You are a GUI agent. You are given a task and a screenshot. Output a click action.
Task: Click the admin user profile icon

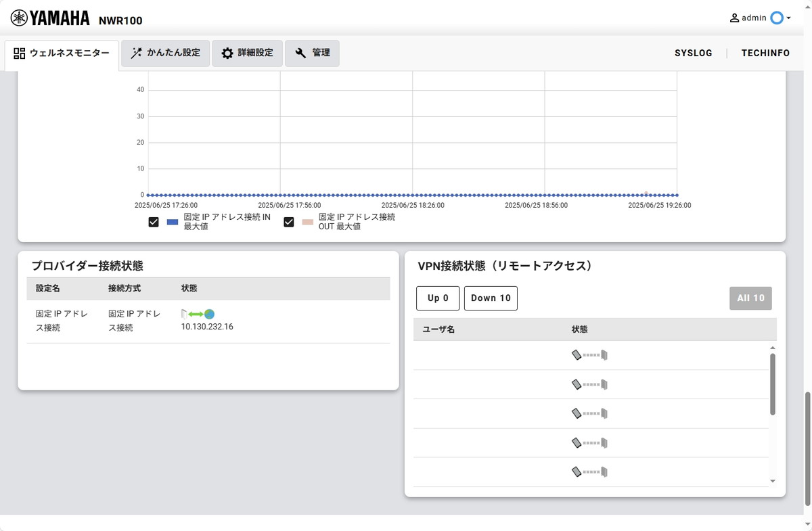[734, 18]
